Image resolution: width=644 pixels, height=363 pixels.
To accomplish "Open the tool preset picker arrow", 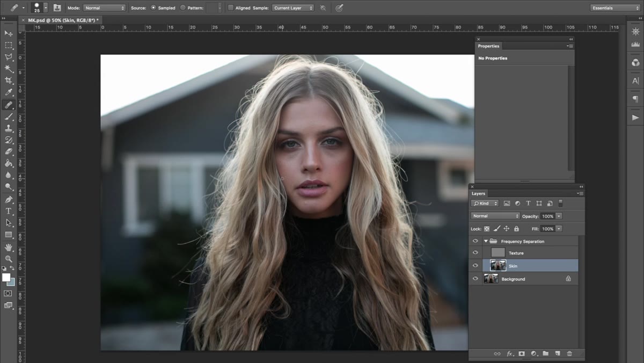I will pos(24,8).
